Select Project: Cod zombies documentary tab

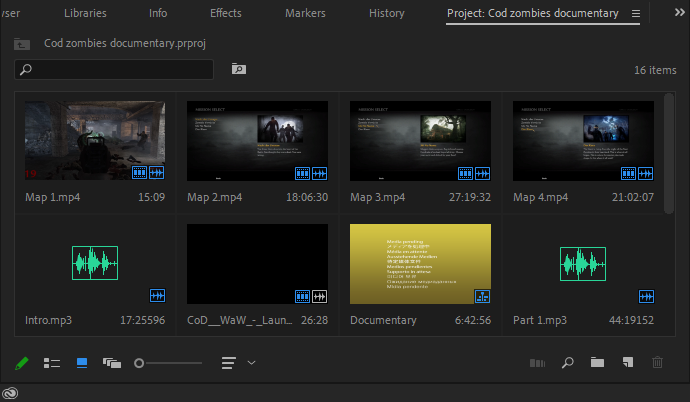(533, 14)
